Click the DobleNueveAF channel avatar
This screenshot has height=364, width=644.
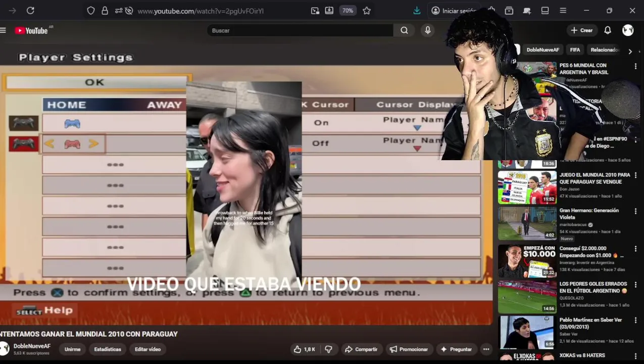5,348
